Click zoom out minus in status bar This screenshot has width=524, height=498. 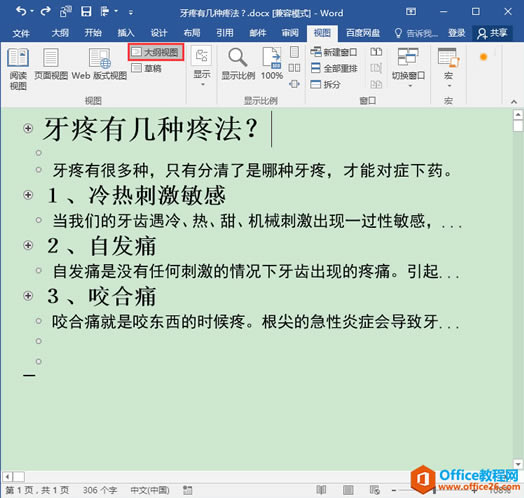click(394, 491)
